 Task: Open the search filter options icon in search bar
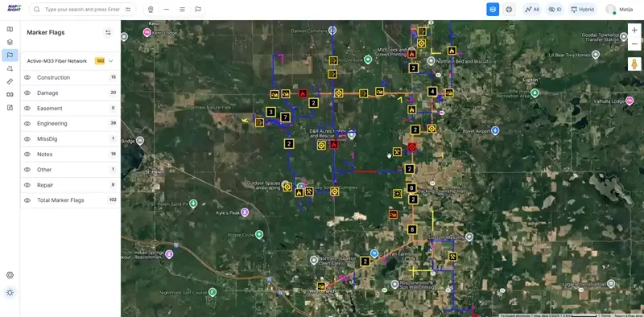(x=128, y=9)
